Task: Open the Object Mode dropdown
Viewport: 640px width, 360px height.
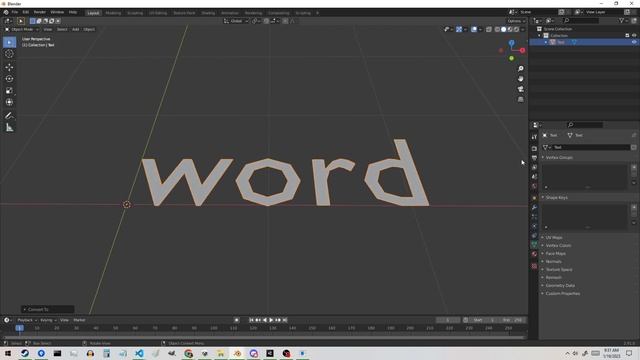Action: click(22, 29)
